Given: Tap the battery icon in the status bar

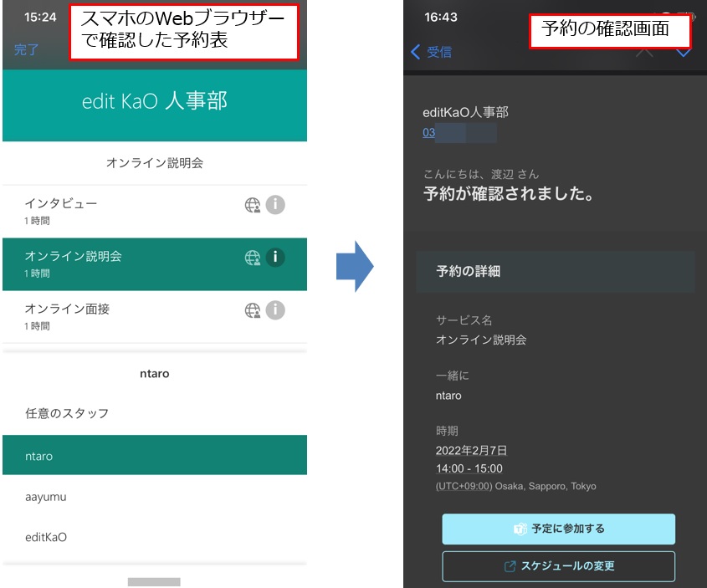Looking at the screenshot, I should [691, 14].
